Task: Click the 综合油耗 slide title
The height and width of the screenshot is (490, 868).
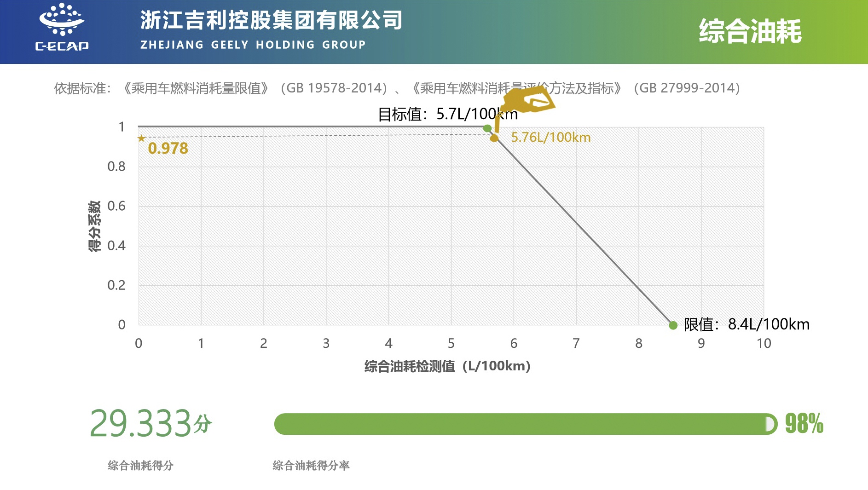Action: click(750, 31)
